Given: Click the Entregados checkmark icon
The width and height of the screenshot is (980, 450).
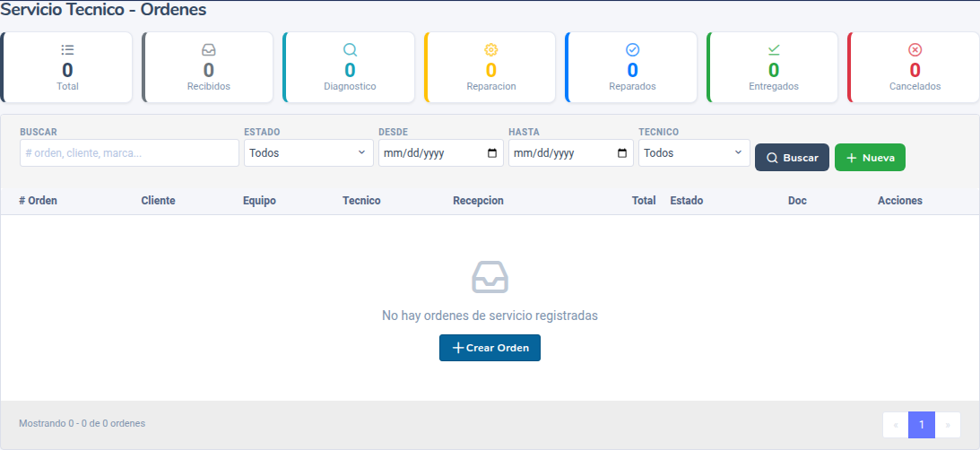Looking at the screenshot, I should [x=774, y=50].
